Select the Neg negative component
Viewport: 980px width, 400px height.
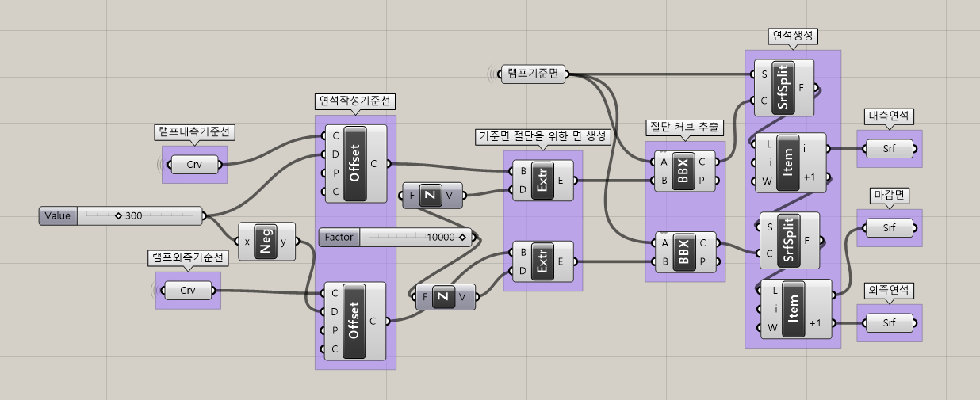tap(266, 241)
